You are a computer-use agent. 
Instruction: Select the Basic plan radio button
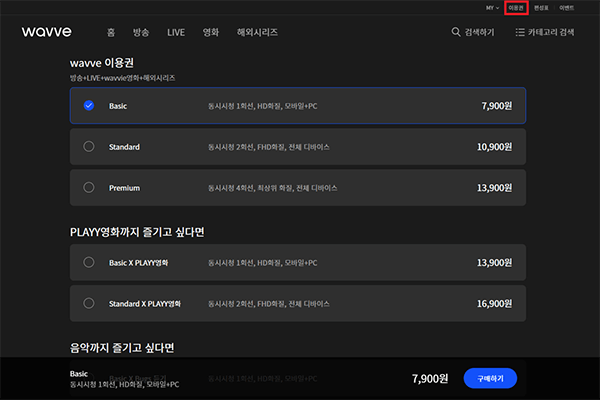tap(89, 105)
